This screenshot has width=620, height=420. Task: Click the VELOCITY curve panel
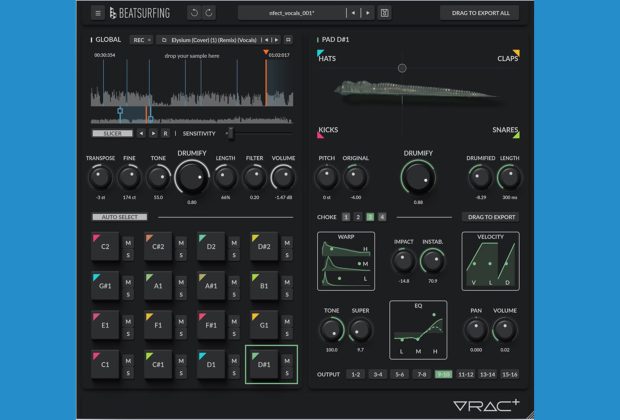click(x=491, y=261)
